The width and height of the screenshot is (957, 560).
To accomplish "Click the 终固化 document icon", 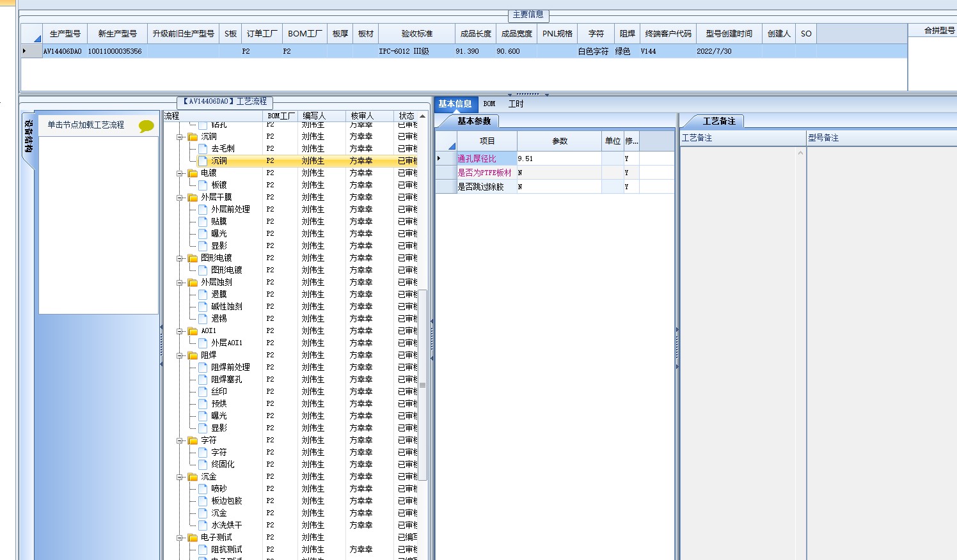I will coord(203,465).
